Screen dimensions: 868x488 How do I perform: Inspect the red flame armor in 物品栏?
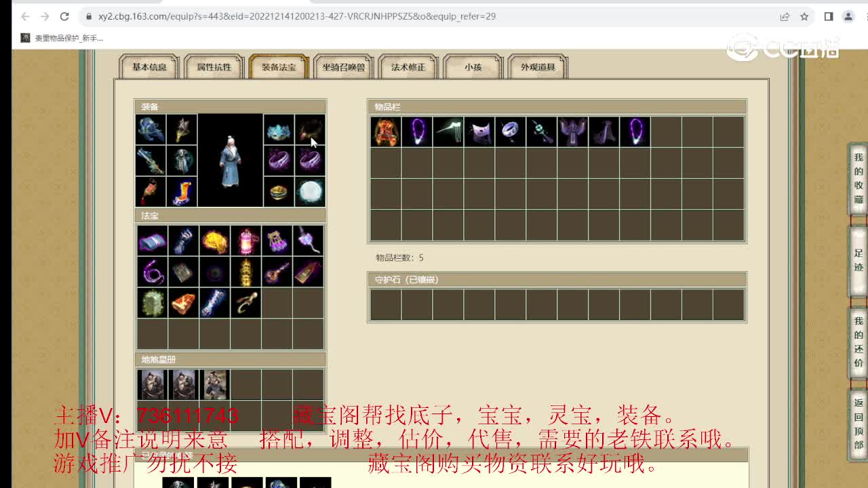click(385, 131)
